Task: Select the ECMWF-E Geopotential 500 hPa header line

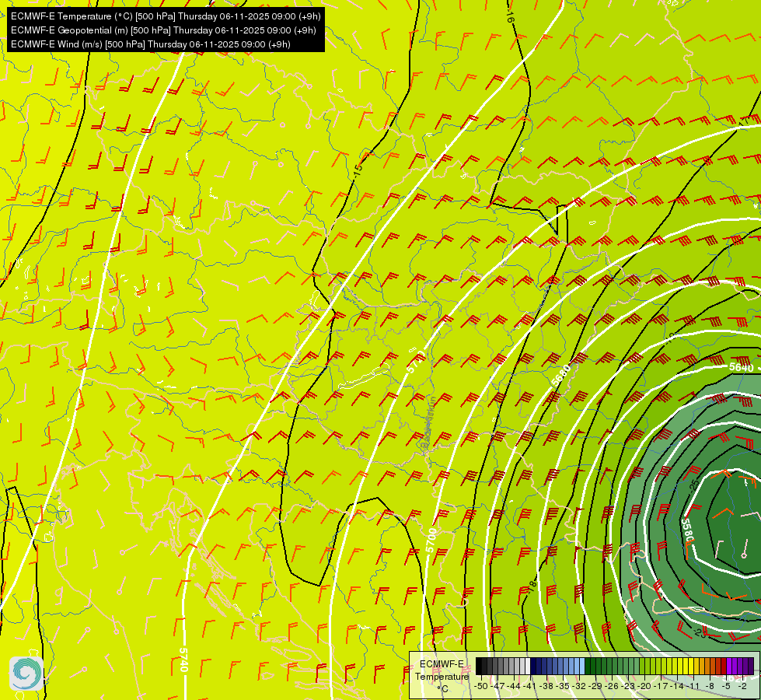Action: 163,30
